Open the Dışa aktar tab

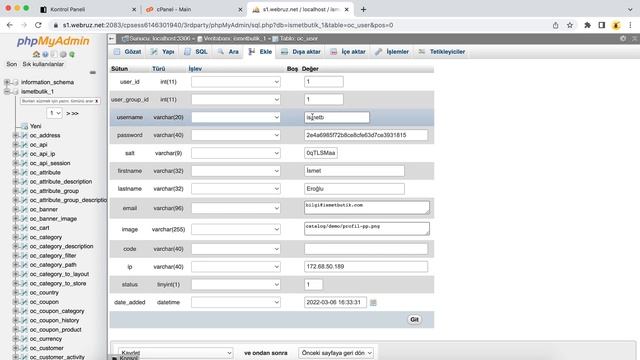[x=301, y=52]
